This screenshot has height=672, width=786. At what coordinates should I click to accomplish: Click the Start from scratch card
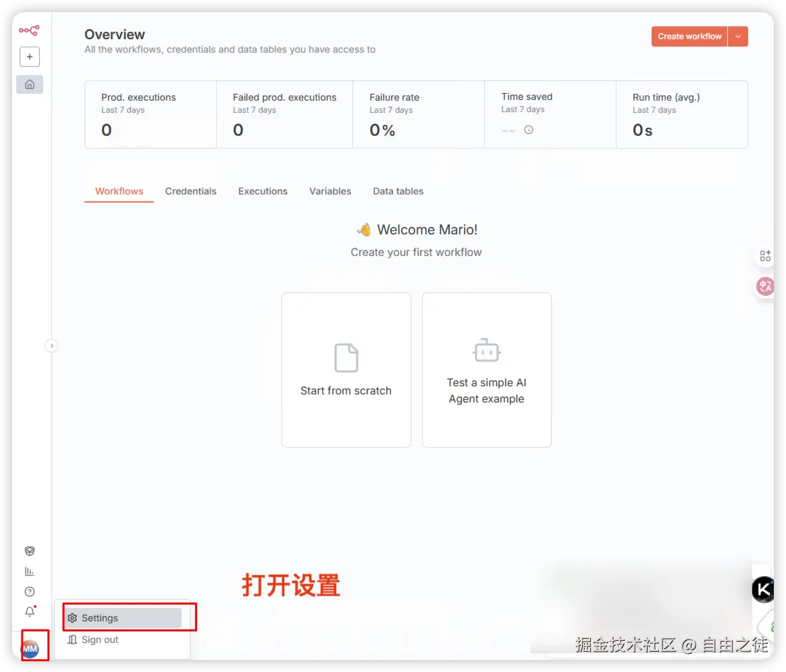(x=346, y=370)
